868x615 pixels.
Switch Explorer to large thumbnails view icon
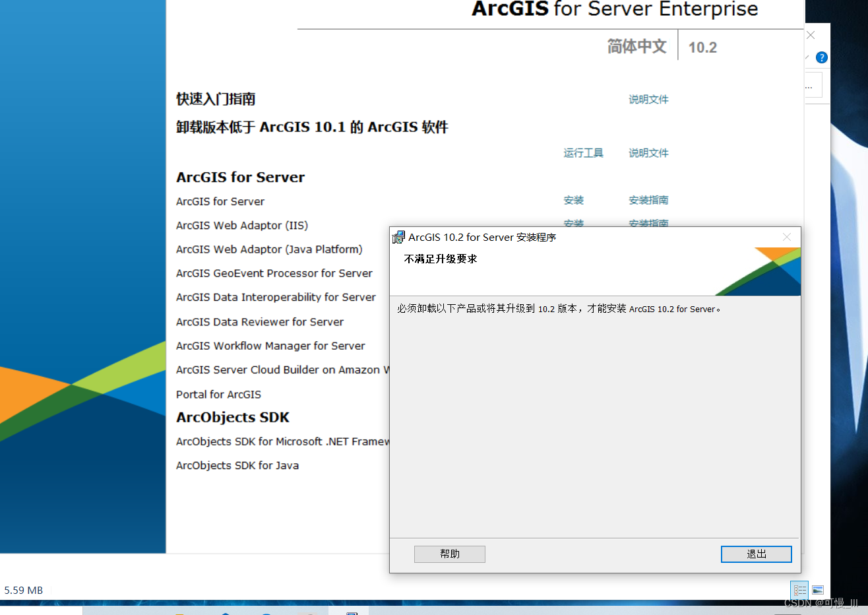click(x=818, y=590)
